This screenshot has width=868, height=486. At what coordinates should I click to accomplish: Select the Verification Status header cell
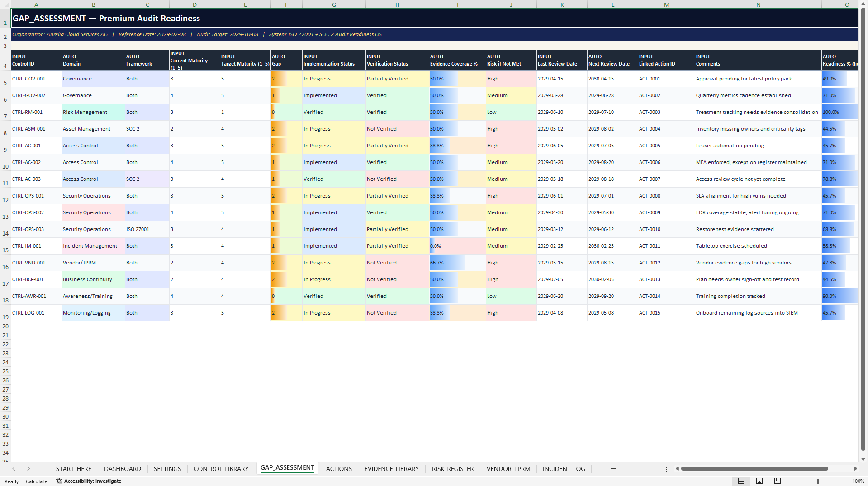pyautogui.click(x=397, y=60)
